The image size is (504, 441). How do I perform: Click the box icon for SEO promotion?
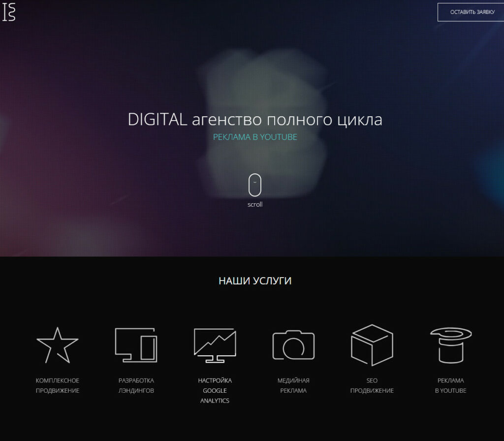click(x=372, y=345)
